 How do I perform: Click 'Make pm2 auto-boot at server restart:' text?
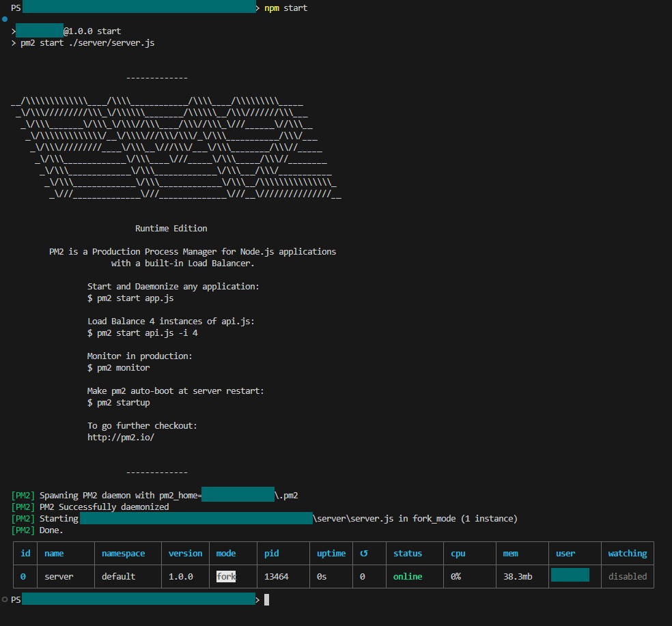[176, 390]
